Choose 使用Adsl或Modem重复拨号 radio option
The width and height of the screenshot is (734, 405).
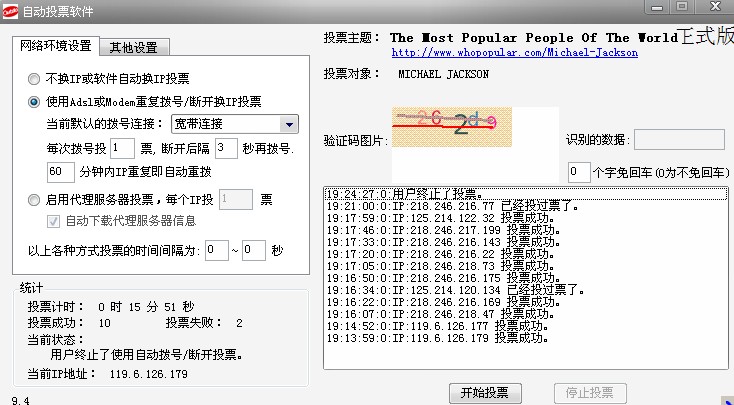[x=35, y=101]
